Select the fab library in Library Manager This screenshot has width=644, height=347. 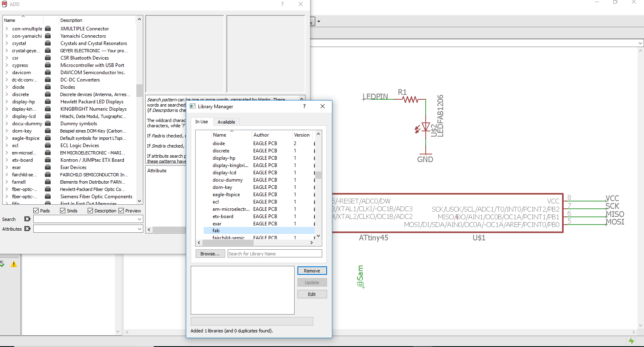coord(259,231)
